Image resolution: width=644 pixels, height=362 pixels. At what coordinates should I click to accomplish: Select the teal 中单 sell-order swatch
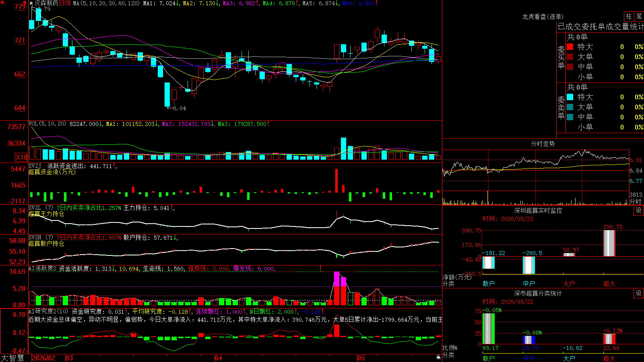pyautogui.click(x=570, y=117)
